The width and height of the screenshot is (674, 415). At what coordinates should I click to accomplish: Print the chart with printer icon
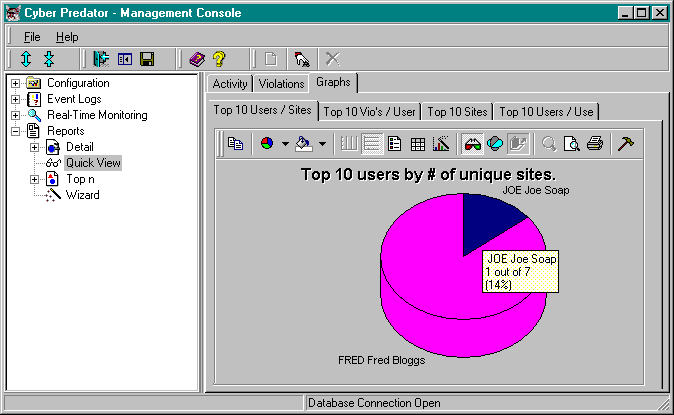[595, 144]
